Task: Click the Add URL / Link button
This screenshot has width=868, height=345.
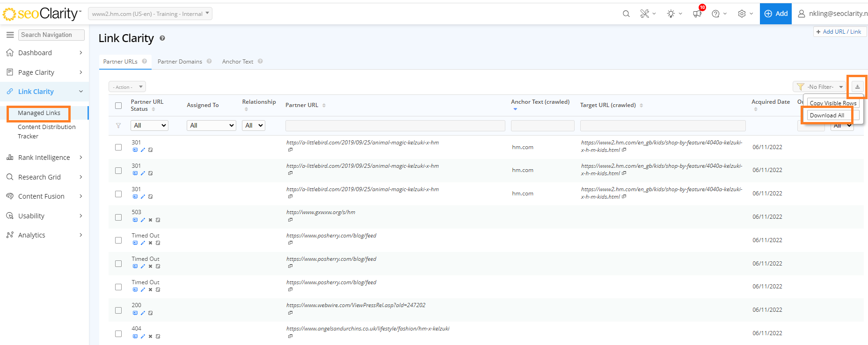Action: click(x=839, y=32)
